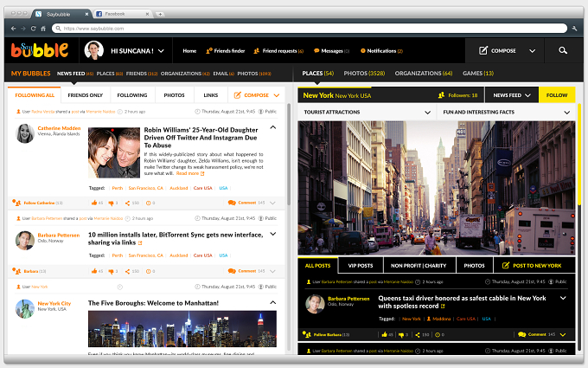Switch to FOLLOWING ALL tab
This screenshot has height=368, width=588.
tap(35, 95)
